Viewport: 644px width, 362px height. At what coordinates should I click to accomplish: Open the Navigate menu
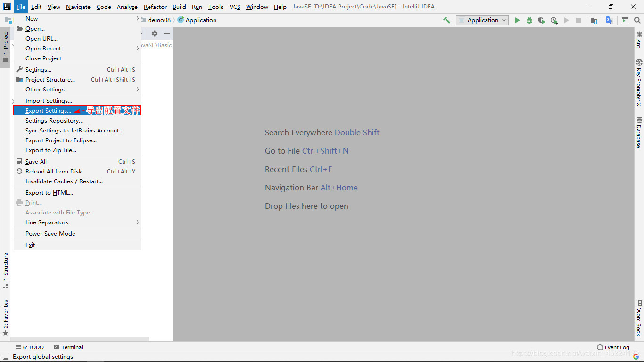78,7
